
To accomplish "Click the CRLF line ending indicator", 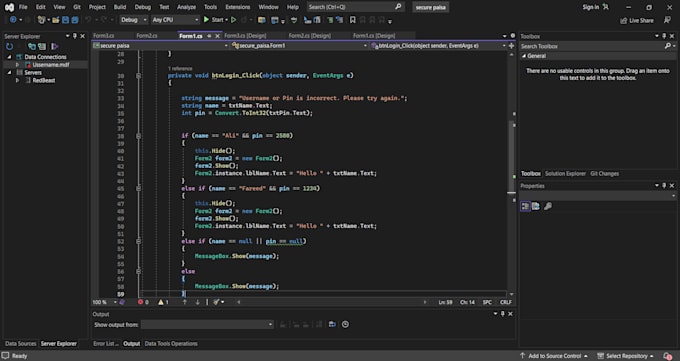I will click(506, 302).
